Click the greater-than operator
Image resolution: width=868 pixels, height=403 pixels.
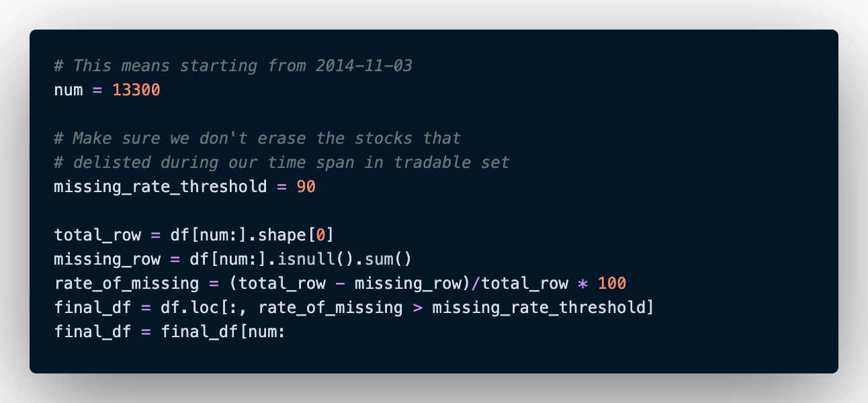417,308
